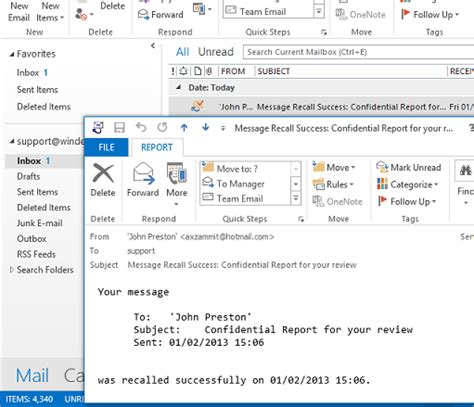
Task: Expand Quick Steps gallery in message window
Action: [x=295, y=199]
